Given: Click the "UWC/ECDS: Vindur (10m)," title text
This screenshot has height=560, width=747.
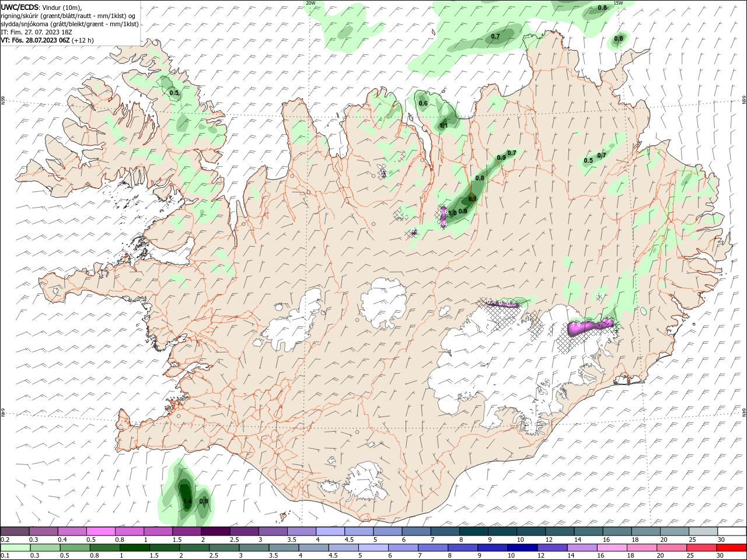Looking at the screenshot, I should coord(41,7).
